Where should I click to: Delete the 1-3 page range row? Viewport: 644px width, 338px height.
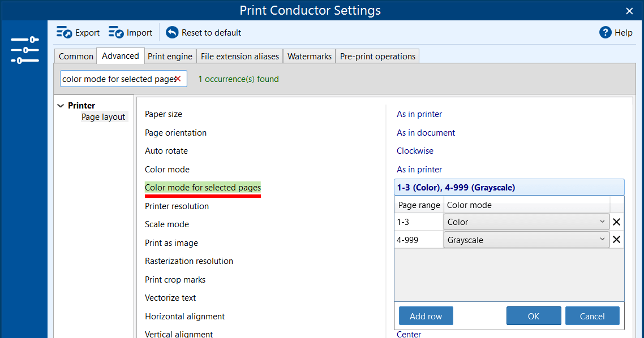click(x=617, y=222)
